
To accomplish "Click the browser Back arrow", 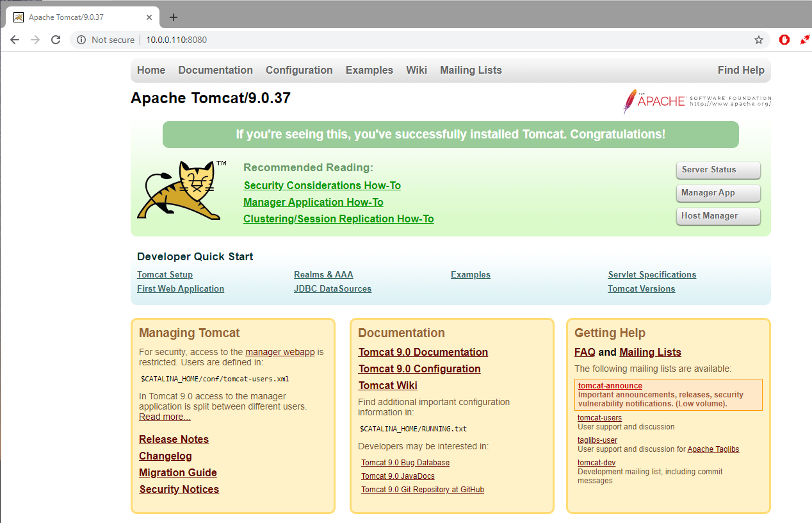I will (x=15, y=40).
